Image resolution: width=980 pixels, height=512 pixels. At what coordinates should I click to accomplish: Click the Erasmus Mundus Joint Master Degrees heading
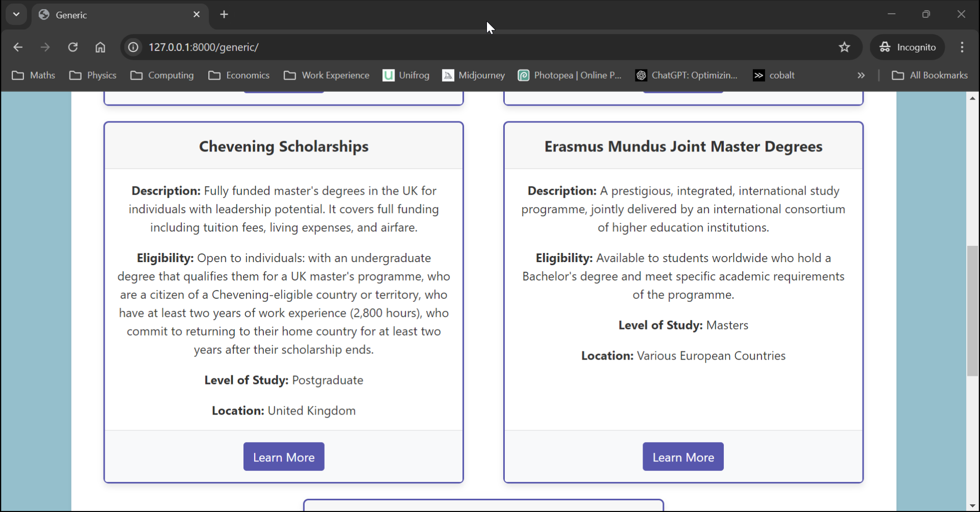[683, 147]
